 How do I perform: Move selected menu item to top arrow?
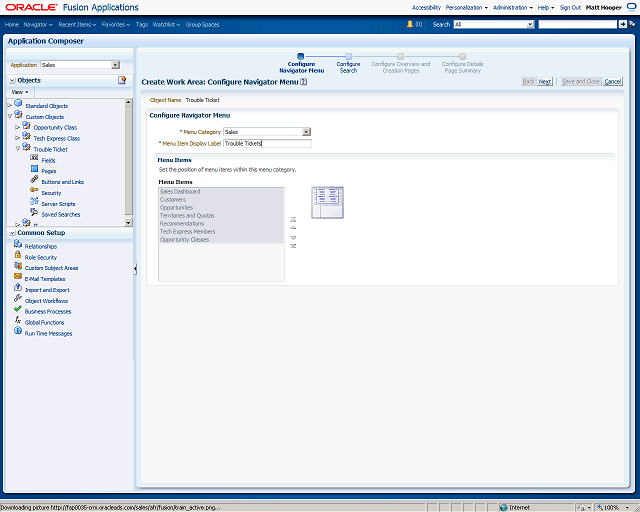pos(293,220)
